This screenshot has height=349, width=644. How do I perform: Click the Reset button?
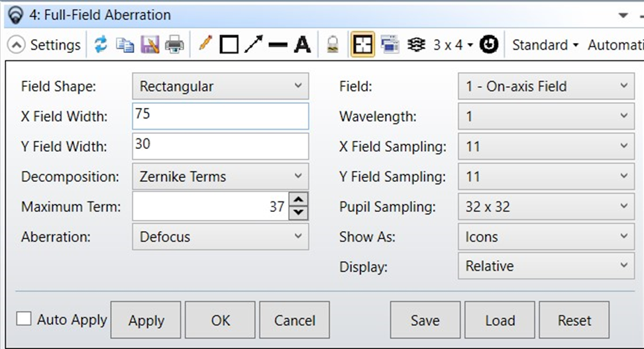[x=574, y=321]
